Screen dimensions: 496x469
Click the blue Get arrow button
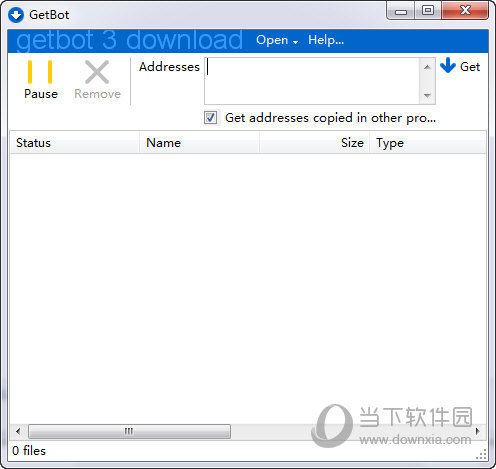[448, 65]
